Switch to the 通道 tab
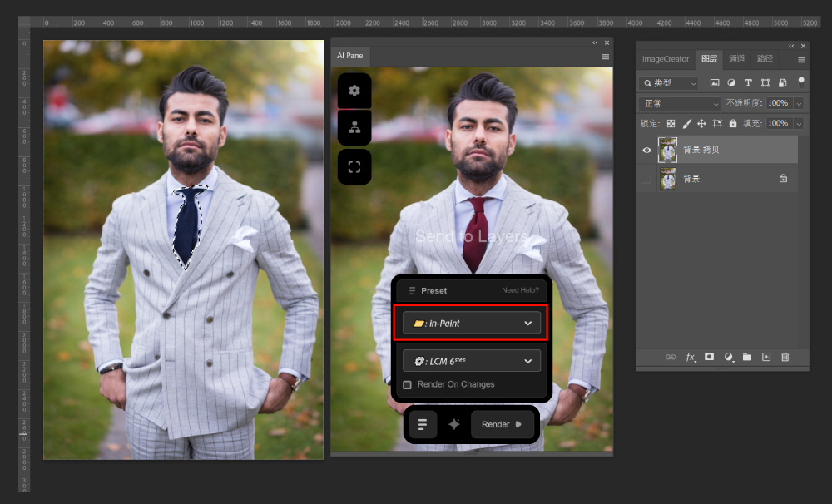Image resolution: width=832 pixels, height=504 pixels. point(736,59)
